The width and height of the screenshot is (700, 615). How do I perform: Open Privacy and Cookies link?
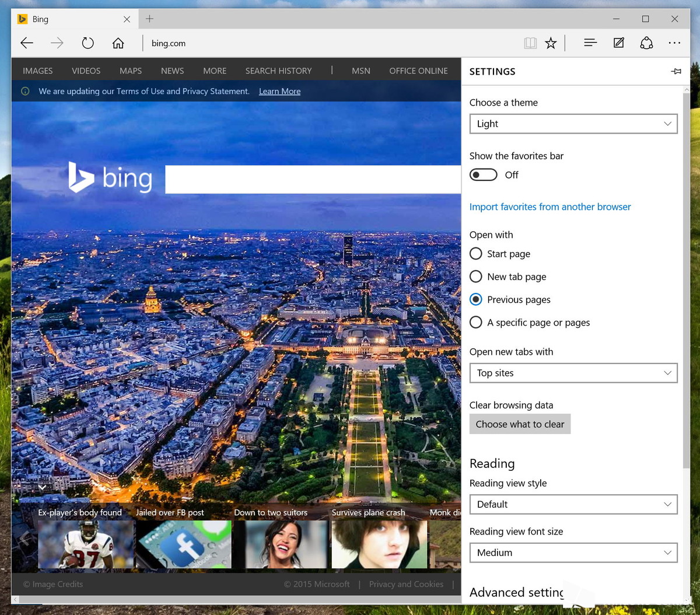coord(407,584)
